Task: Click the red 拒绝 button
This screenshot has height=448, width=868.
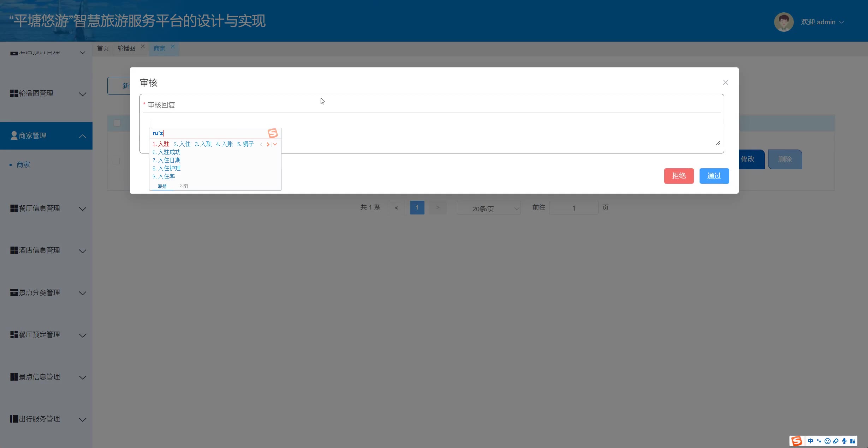Action: (x=679, y=176)
